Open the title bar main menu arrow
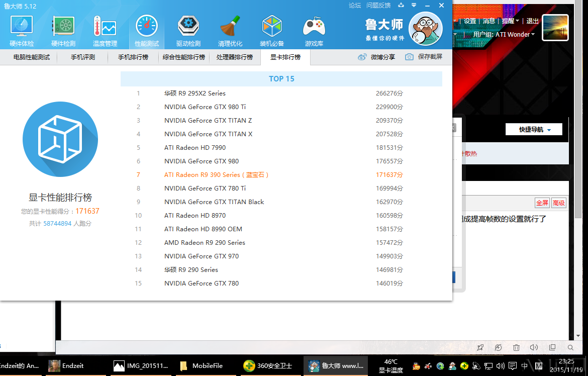The width and height of the screenshot is (588, 376). pos(414,5)
